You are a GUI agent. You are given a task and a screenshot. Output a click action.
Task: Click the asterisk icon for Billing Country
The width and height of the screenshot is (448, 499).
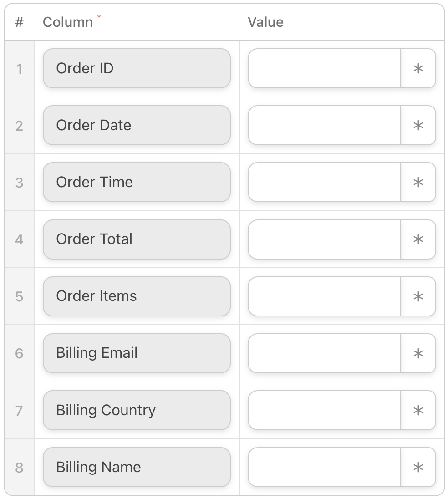click(x=418, y=411)
